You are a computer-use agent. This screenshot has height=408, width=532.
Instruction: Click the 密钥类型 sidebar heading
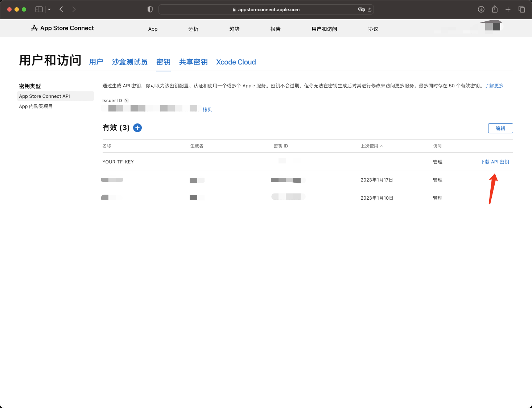pyautogui.click(x=30, y=86)
